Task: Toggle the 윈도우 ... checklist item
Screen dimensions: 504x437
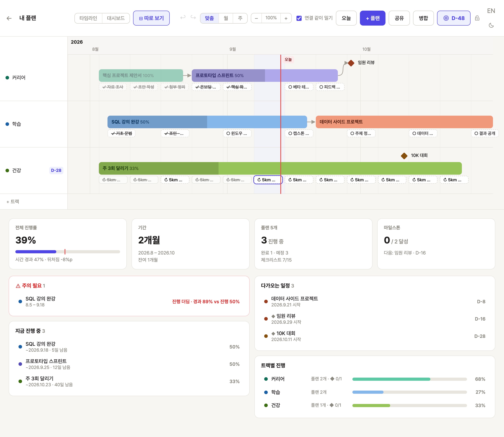Action: click(x=237, y=133)
